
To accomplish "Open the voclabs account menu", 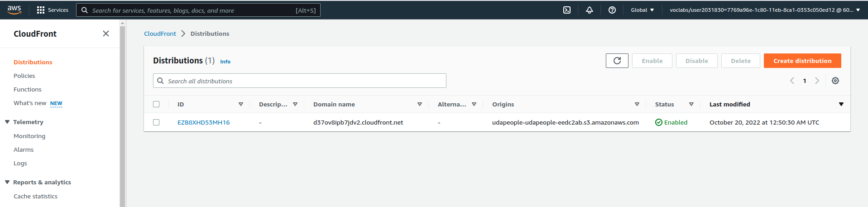I will (765, 10).
